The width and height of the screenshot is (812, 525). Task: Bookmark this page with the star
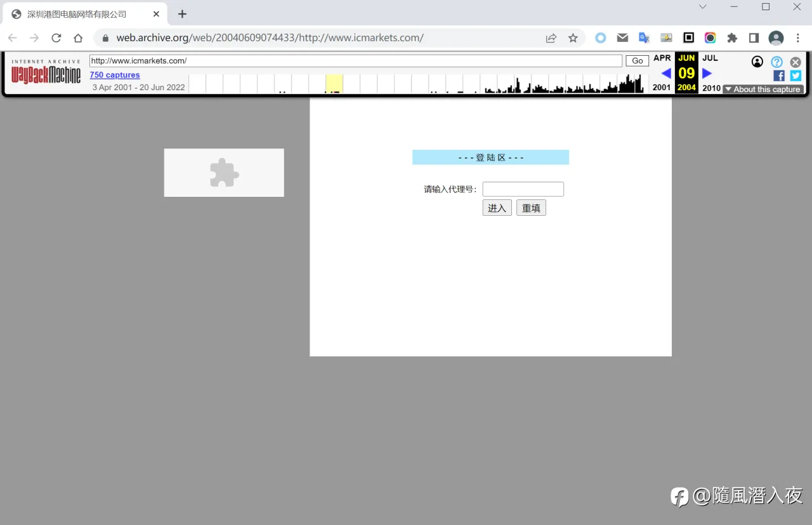(x=573, y=38)
